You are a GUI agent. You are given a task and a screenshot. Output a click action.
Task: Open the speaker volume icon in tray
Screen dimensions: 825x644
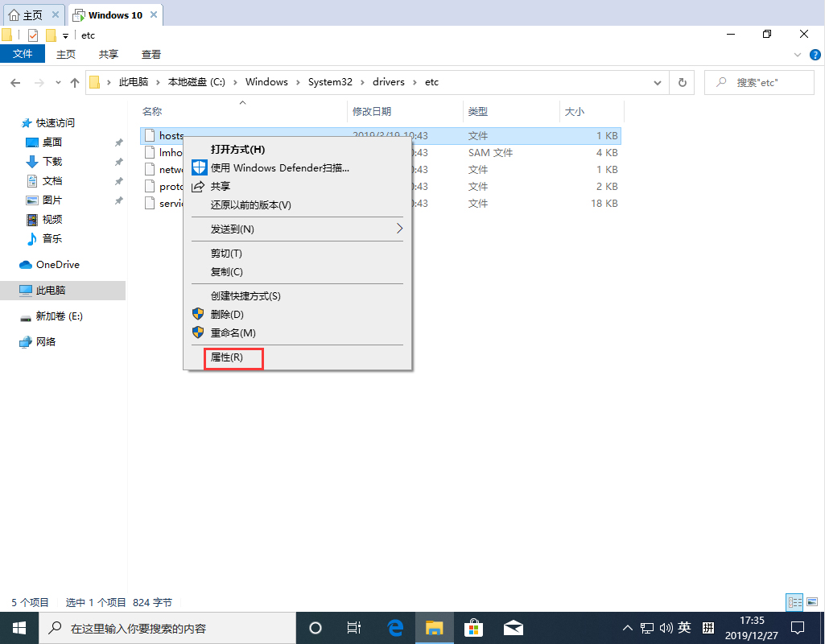pyautogui.click(x=665, y=627)
